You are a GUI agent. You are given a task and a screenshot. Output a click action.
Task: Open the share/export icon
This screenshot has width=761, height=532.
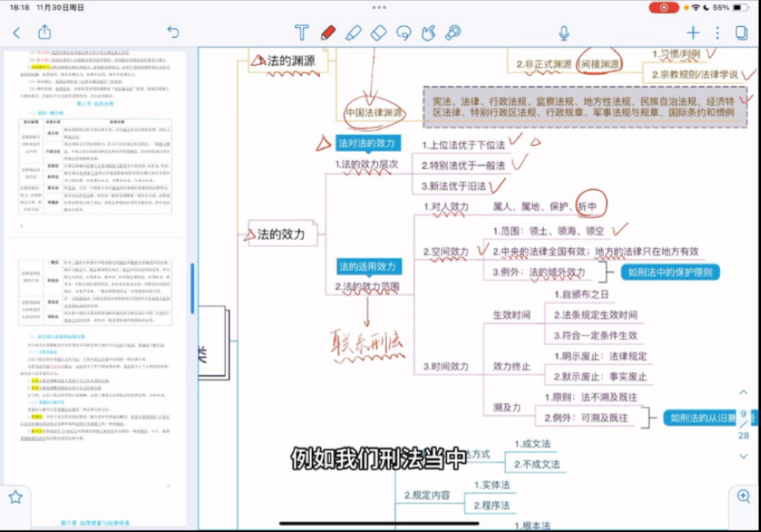(45, 32)
